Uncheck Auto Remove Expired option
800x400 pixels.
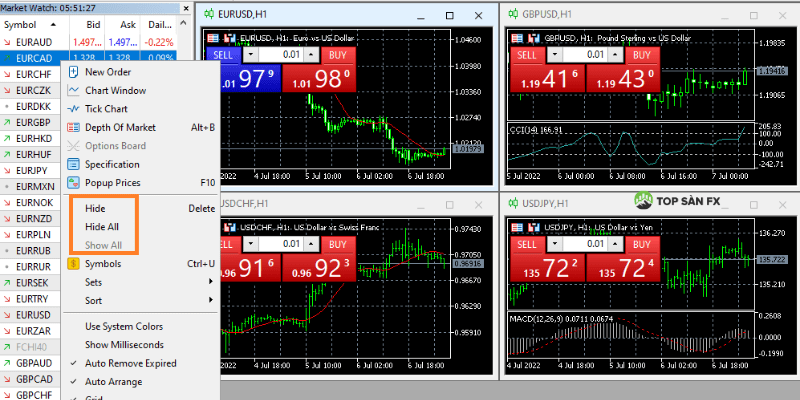click(x=140, y=363)
